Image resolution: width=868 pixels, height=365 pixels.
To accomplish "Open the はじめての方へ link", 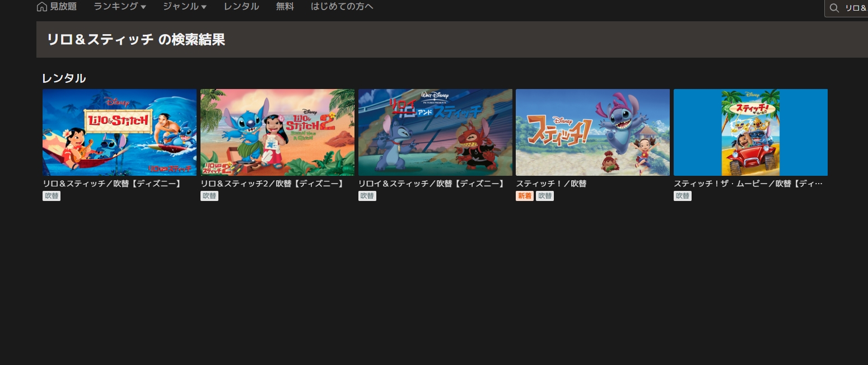I will pos(342,7).
